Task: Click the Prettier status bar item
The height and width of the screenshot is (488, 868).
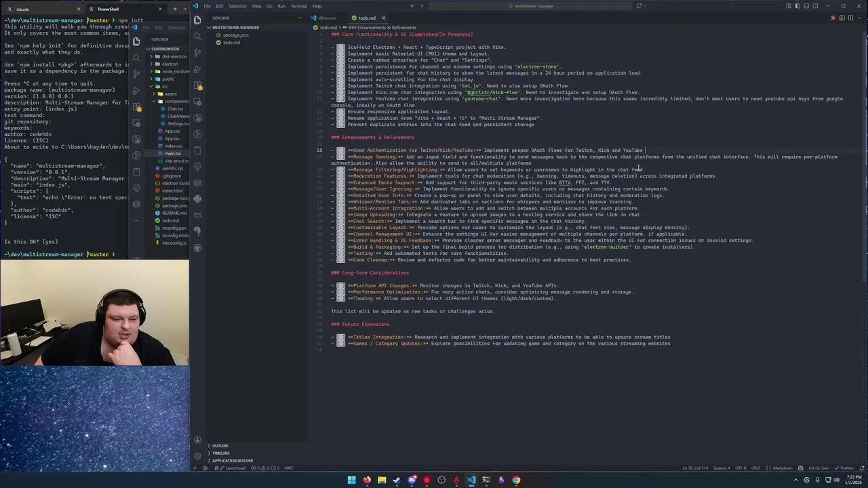Action: pyautogui.click(x=844, y=468)
